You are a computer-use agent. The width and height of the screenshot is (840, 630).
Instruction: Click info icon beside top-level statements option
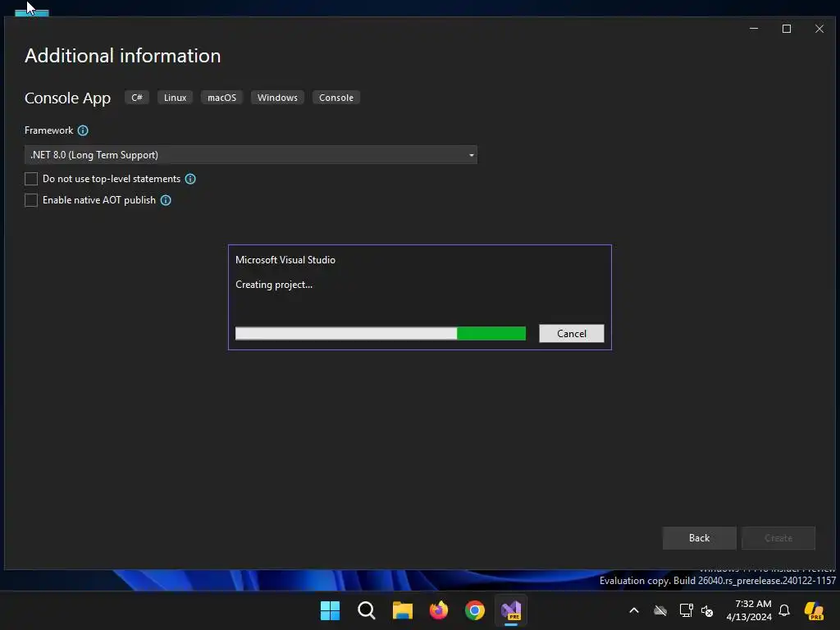190,179
